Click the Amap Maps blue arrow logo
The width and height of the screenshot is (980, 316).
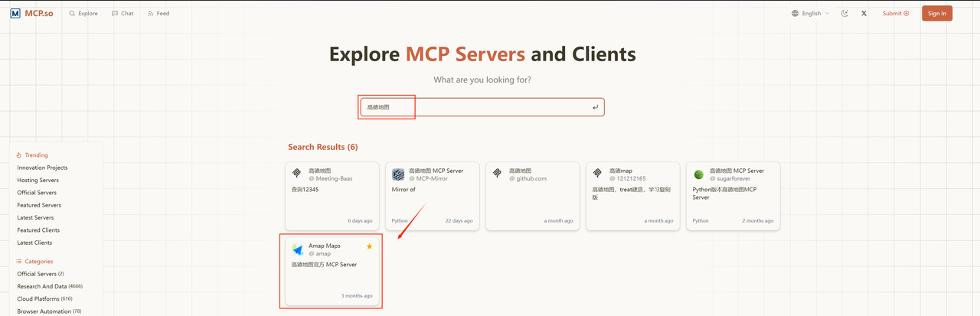[x=298, y=250]
